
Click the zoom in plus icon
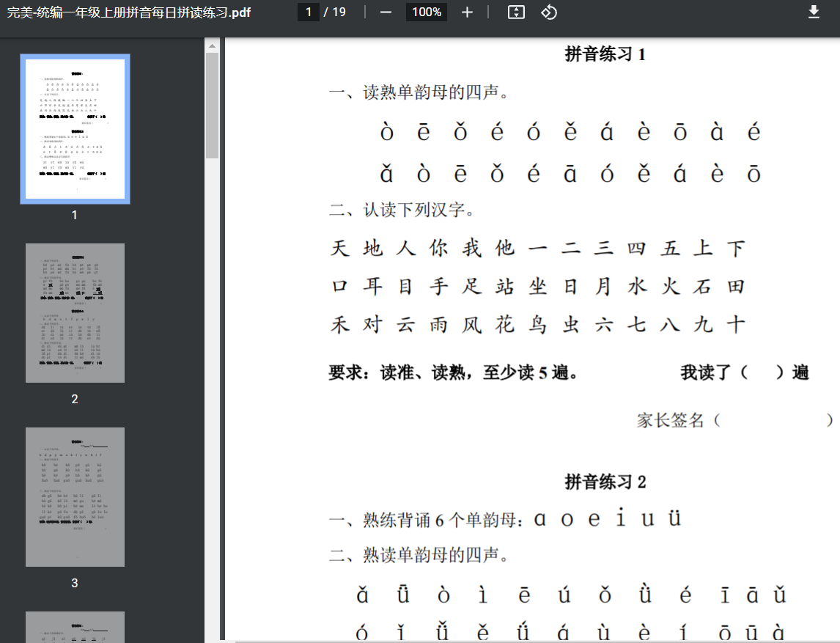tap(468, 12)
